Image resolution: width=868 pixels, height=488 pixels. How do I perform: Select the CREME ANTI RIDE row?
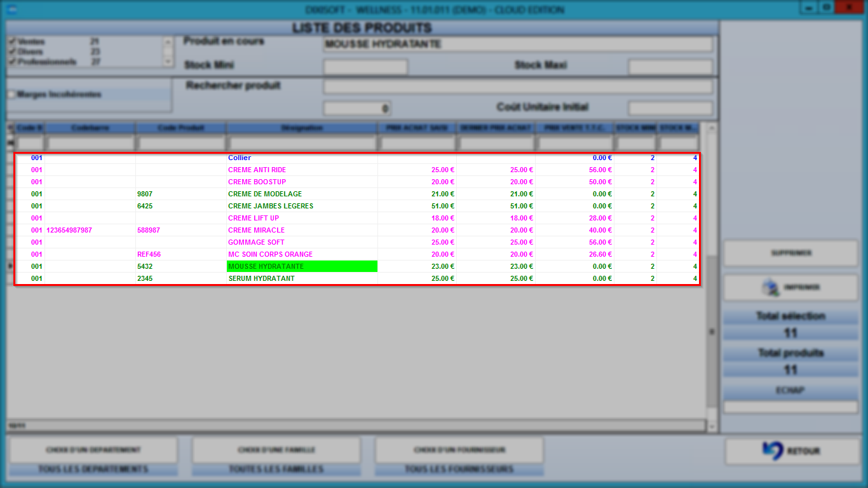(357, 170)
